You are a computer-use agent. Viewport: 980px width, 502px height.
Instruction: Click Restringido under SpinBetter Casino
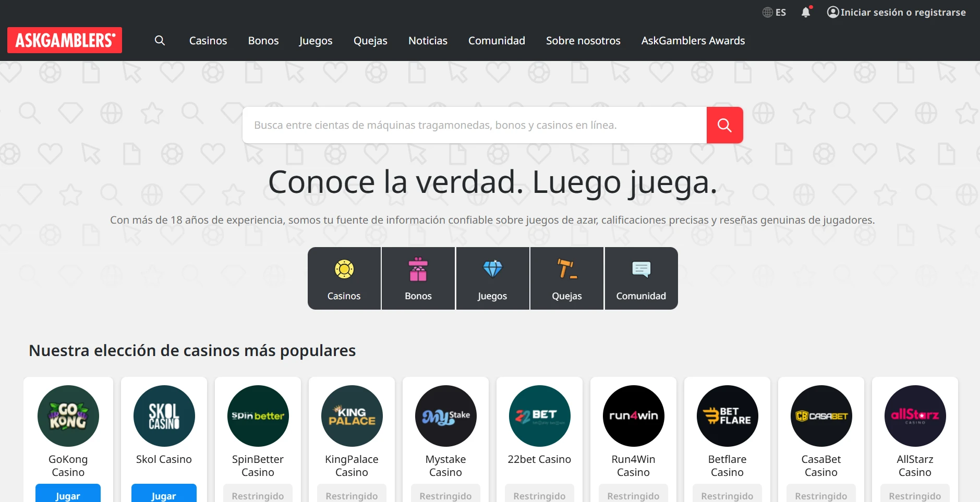[x=258, y=494]
